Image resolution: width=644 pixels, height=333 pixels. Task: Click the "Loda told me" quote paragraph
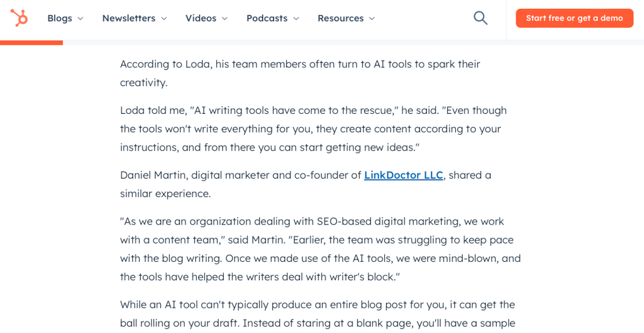(313, 129)
